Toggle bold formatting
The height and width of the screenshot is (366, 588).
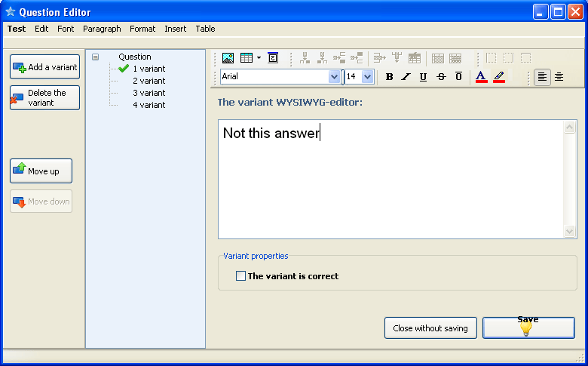click(389, 76)
